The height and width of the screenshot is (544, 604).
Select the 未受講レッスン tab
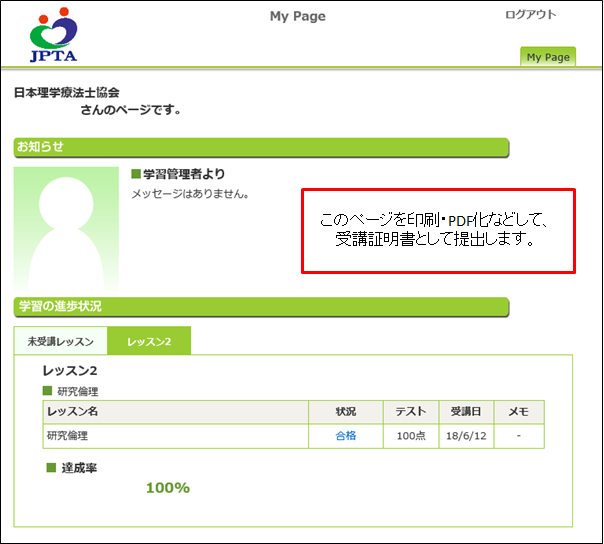tap(60, 341)
